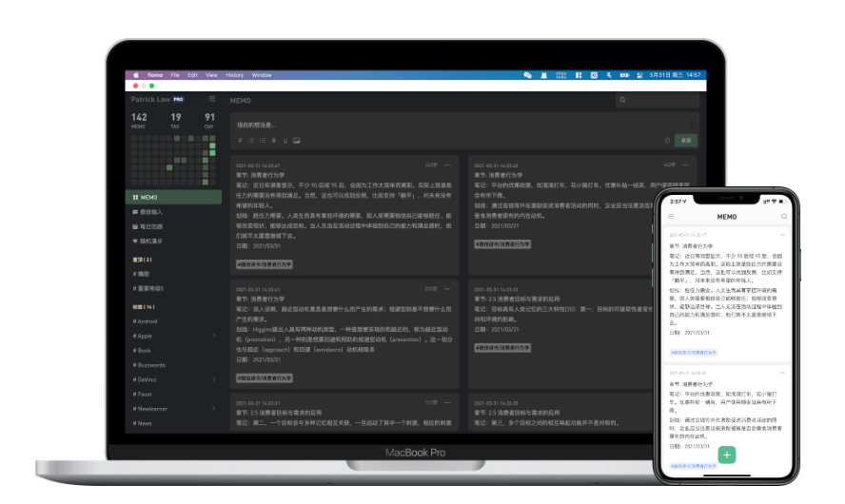Select the #Buzzwords tag in the sidebar

(148, 365)
